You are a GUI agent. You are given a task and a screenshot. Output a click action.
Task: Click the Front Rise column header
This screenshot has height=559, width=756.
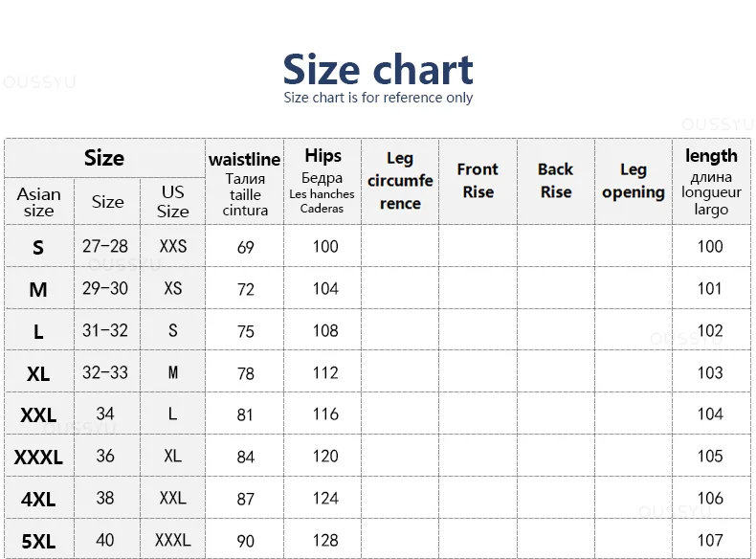click(x=478, y=182)
